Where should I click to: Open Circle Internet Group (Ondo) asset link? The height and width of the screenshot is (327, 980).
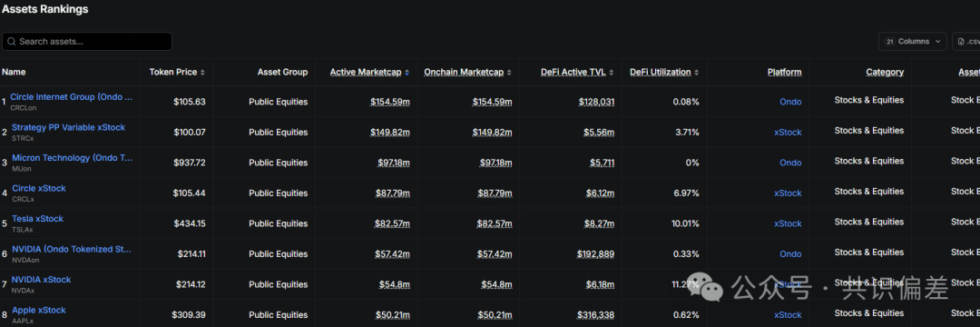click(x=72, y=97)
